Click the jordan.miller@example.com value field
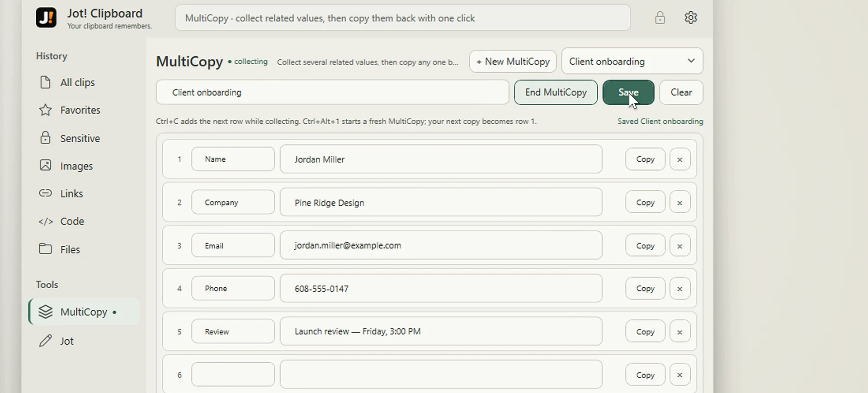The image size is (868, 393). [441, 245]
